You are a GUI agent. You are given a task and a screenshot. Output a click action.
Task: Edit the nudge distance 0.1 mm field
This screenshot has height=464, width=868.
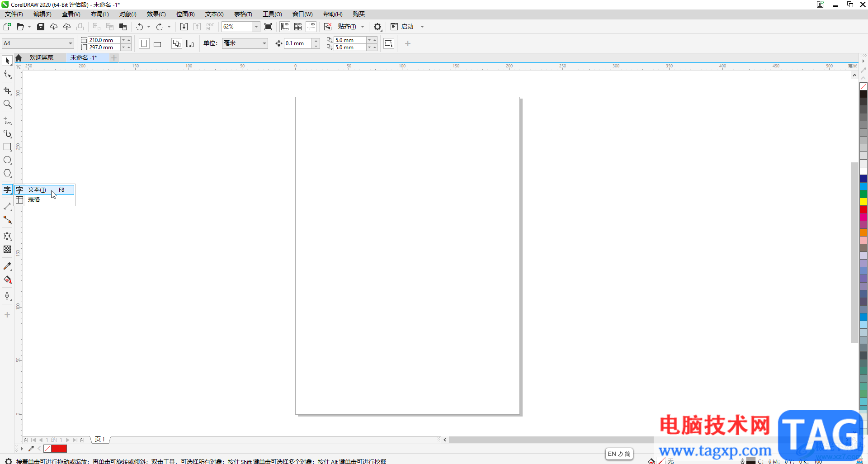pos(298,43)
